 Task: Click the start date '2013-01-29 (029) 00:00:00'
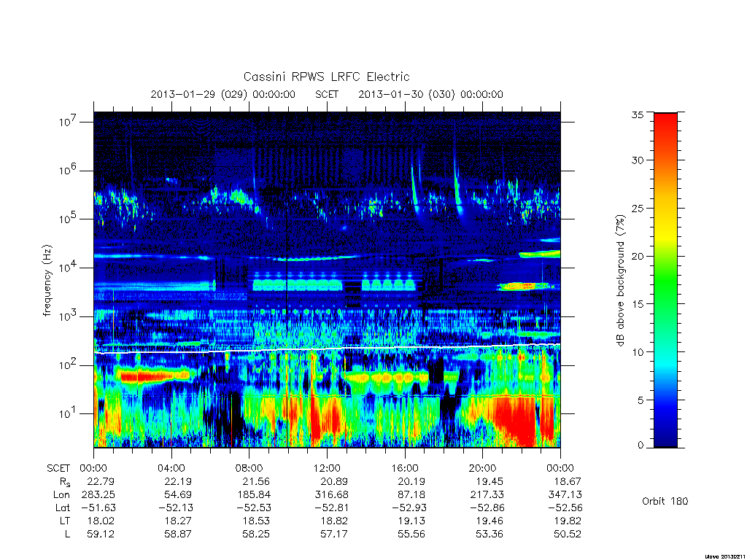pyautogui.click(x=223, y=94)
